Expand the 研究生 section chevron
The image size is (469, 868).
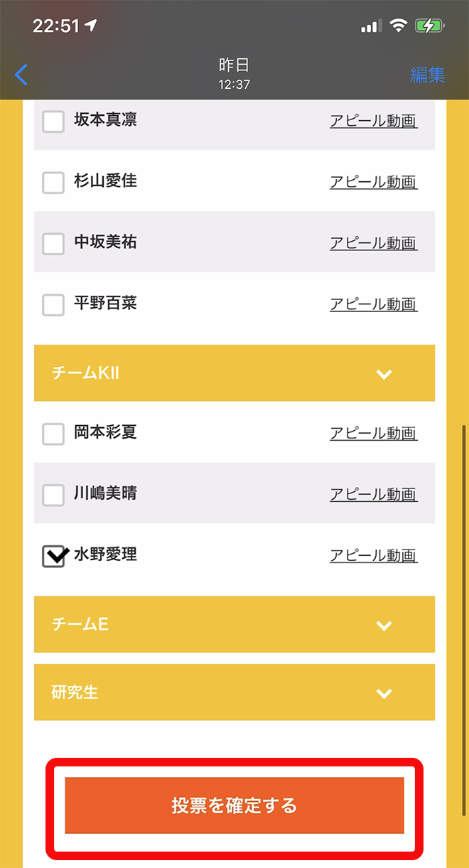tap(384, 693)
